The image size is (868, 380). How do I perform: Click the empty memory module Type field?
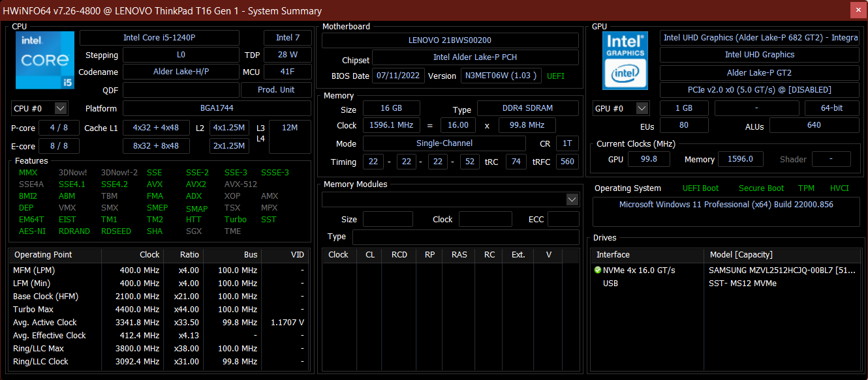(x=466, y=237)
